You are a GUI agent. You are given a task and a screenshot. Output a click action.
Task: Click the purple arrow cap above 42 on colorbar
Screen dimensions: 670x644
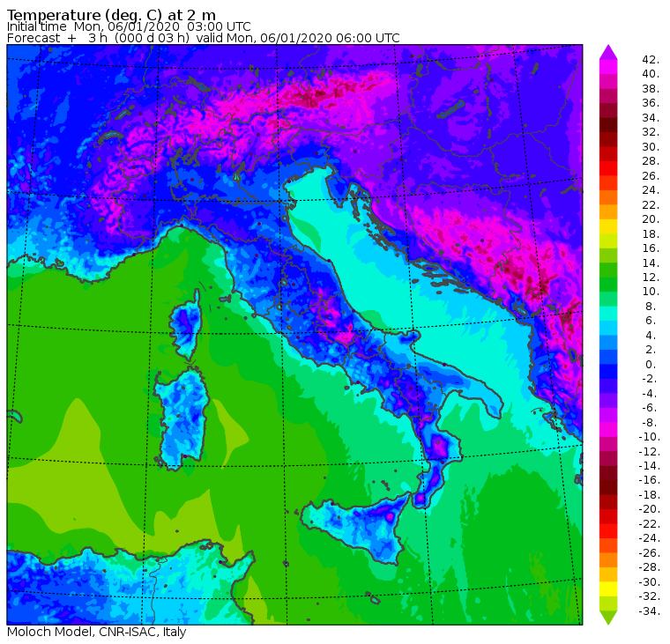pyautogui.click(x=608, y=52)
